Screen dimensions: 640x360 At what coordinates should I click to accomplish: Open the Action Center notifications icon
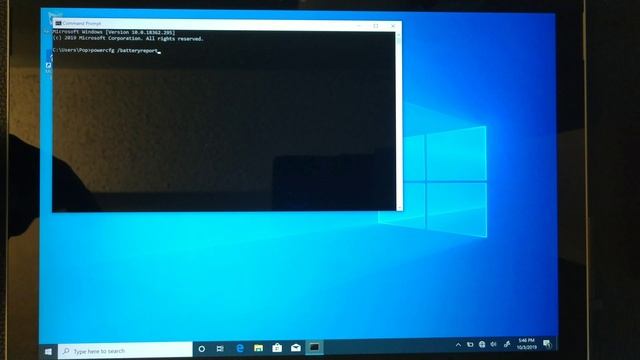pos(547,344)
